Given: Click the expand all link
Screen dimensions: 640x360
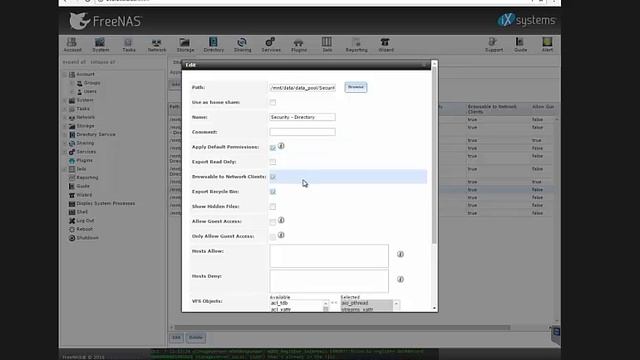Looking at the screenshot, I should 74,62.
